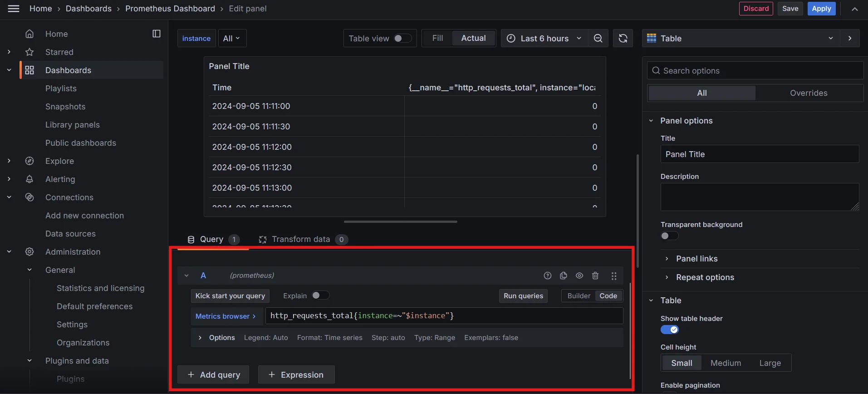The height and width of the screenshot is (394, 868).
Task: Delete query A with trash icon
Action: click(x=595, y=276)
